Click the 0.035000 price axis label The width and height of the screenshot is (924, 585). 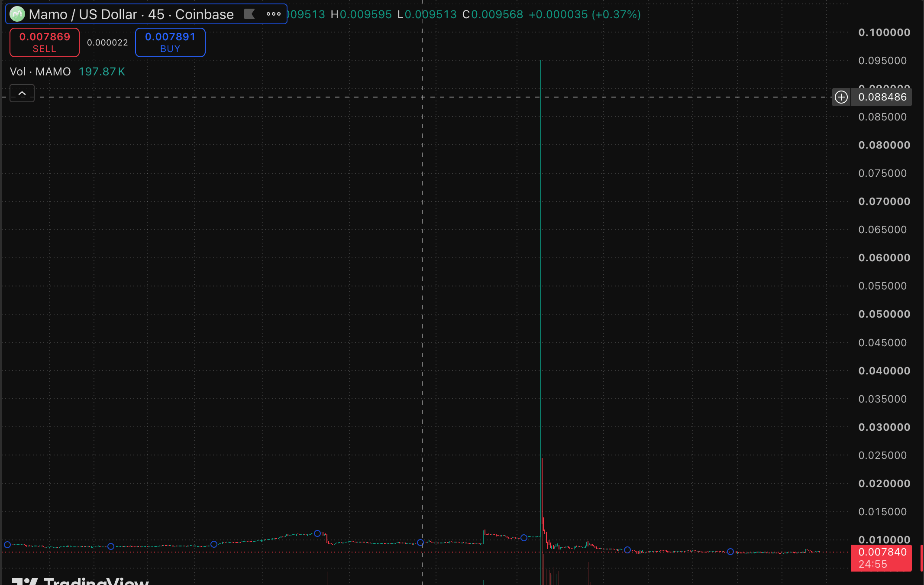click(x=882, y=399)
